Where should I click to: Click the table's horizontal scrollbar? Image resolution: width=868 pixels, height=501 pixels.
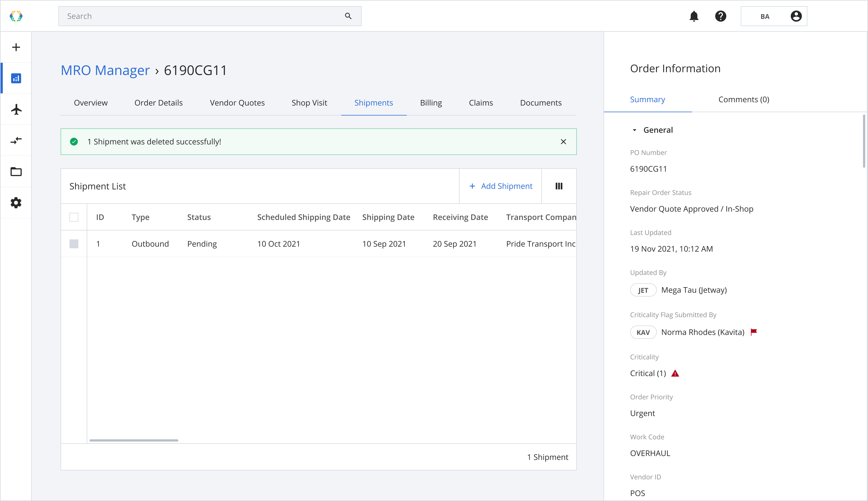[134, 440]
